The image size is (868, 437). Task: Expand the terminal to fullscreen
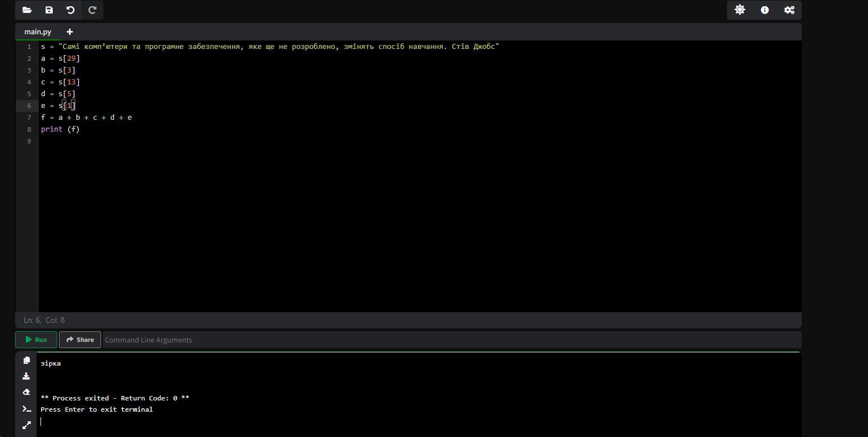26,425
